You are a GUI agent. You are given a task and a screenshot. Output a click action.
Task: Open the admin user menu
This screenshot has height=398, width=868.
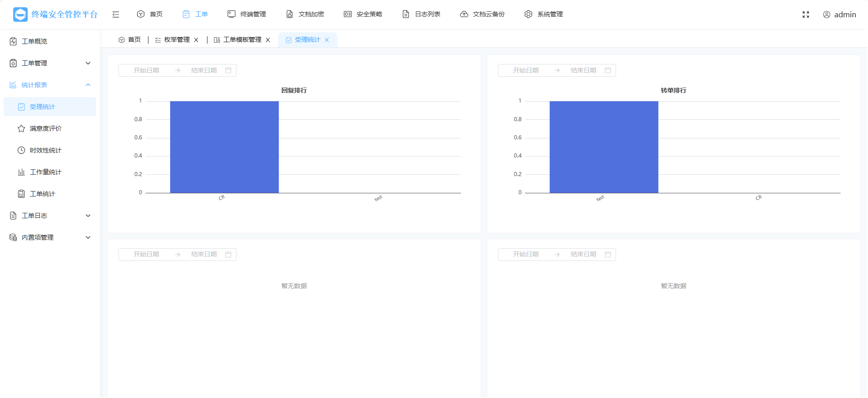coord(839,15)
